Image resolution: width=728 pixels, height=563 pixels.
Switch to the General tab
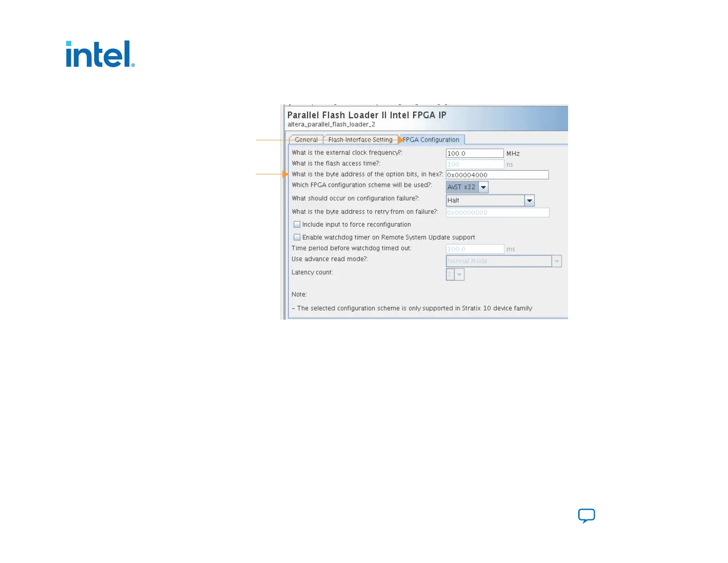306,140
